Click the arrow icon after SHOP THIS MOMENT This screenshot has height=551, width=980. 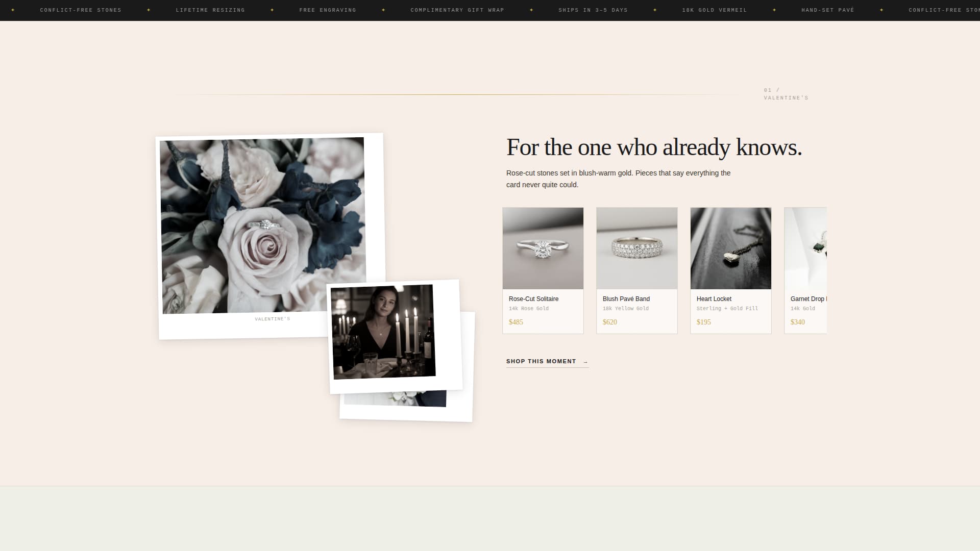click(x=585, y=361)
